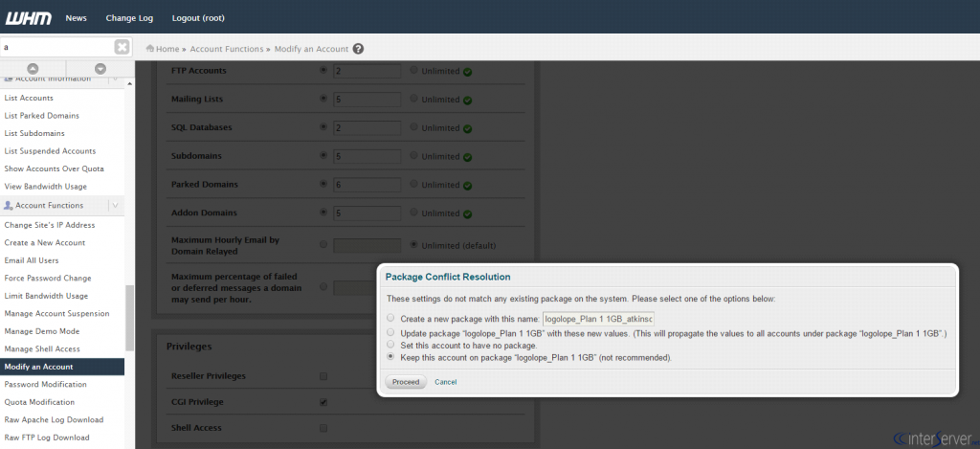Open Force Password Change link
980x449 pixels.
pos(48,279)
